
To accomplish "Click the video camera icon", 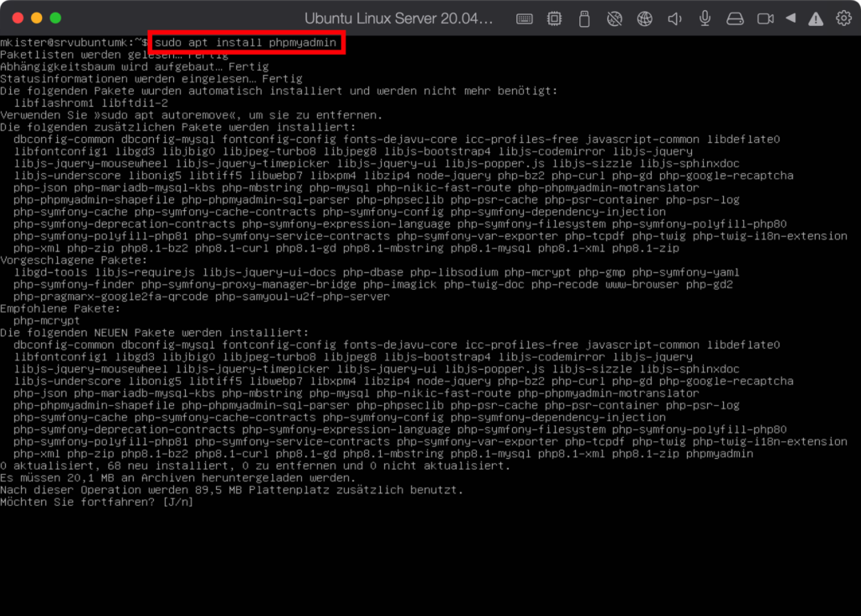I will tap(765, 18).
